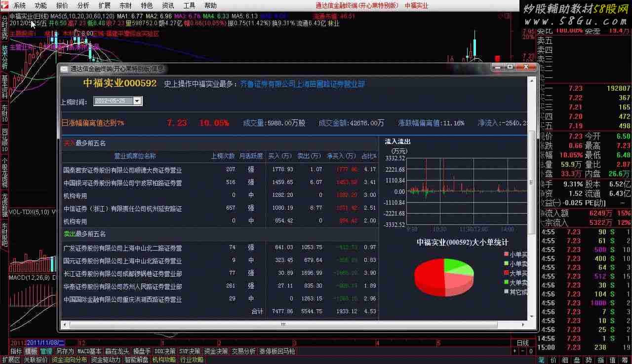
Task: Switch to 个股龙虎榜 side tab
Action: (4, 172)
